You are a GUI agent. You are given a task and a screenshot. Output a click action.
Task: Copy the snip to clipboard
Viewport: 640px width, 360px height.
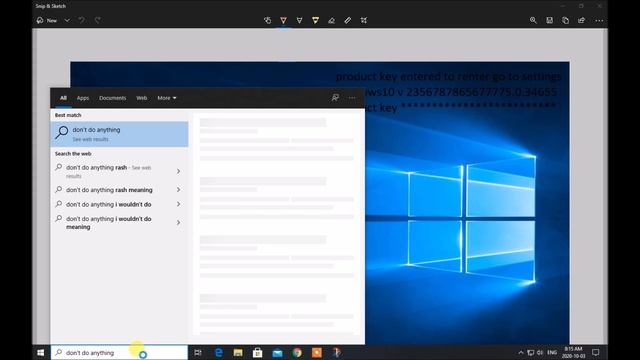click(x=565, y=20)
